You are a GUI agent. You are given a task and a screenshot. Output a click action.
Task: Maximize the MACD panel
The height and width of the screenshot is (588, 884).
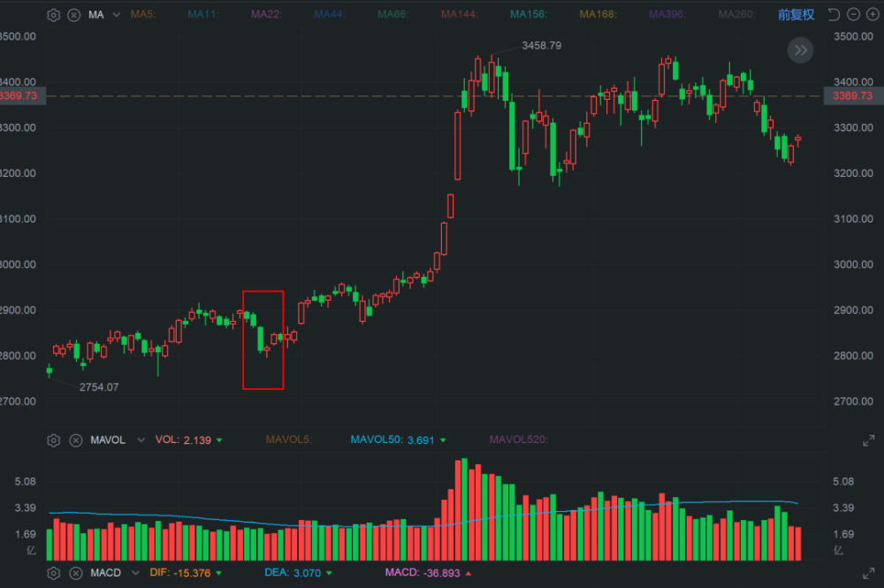tap(868, 573)
